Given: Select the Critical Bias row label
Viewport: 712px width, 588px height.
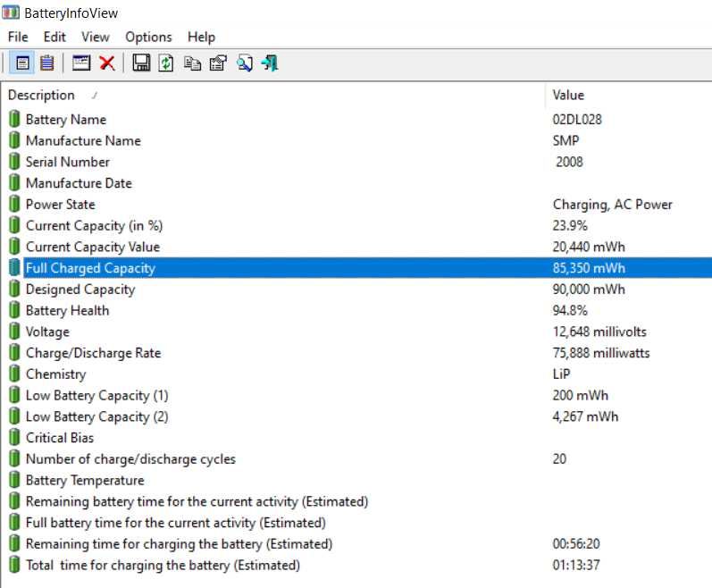Looking at the screenshot, I should pyautogui.click(x=60, y=437).
